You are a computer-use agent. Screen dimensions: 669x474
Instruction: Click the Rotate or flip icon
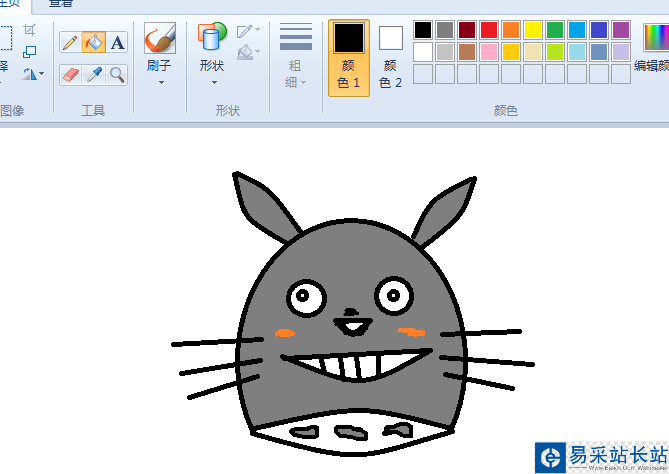(29, 74)
